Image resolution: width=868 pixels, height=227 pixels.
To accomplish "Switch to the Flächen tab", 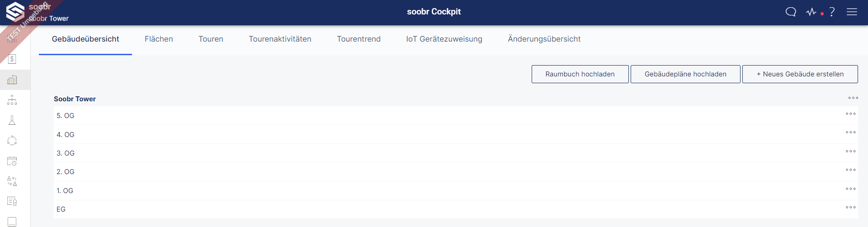I will 159,39.
